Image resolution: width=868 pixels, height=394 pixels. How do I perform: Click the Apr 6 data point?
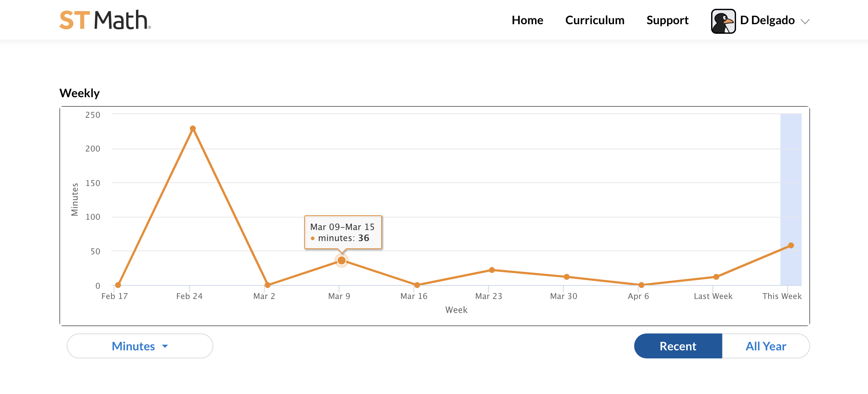coord(641,285)
